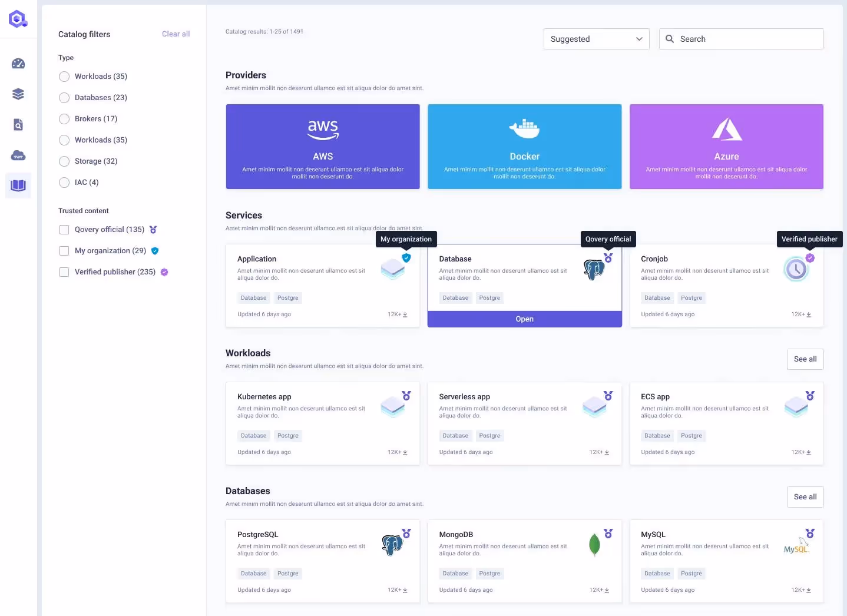Viewport: 847px width, 616px height.
Task: Open the document search sidebar icon
Action: point(18,125)
